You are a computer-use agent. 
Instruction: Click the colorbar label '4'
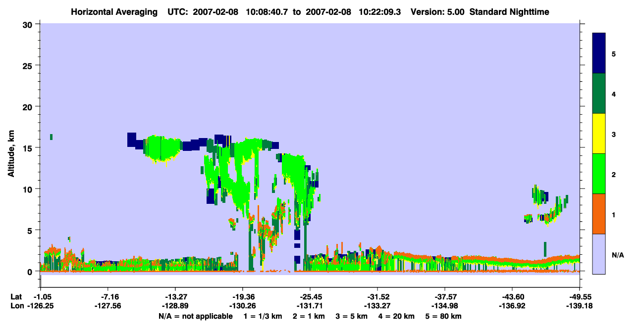coord(614,94)
